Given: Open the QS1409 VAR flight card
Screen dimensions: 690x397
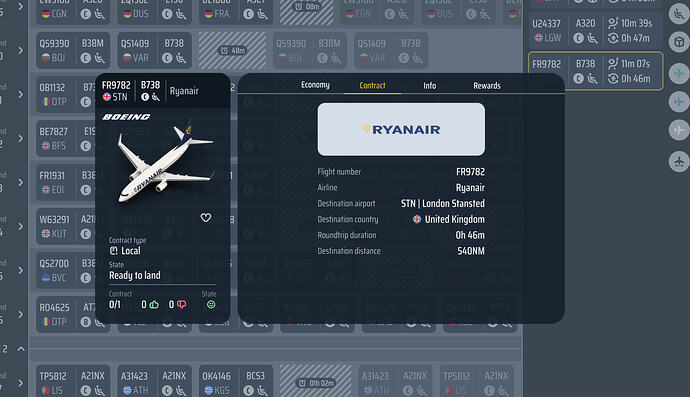Looking at the screenshot, I should pyautogui.click(x=154, y=51).
